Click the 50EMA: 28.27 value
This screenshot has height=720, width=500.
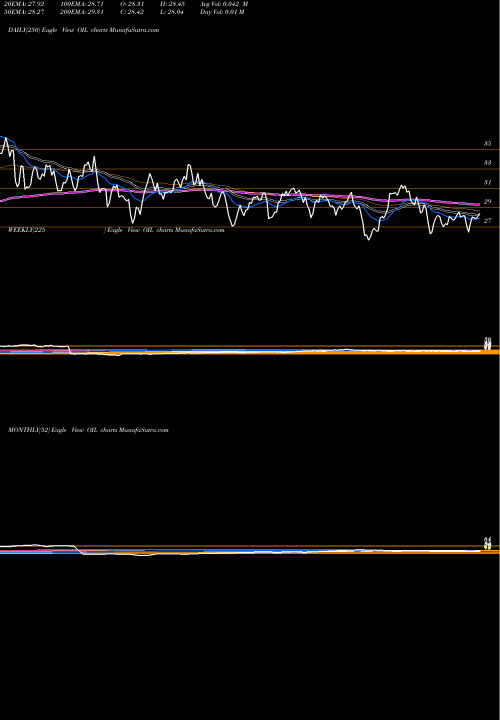pyautogui.click(x=22, y=12)
